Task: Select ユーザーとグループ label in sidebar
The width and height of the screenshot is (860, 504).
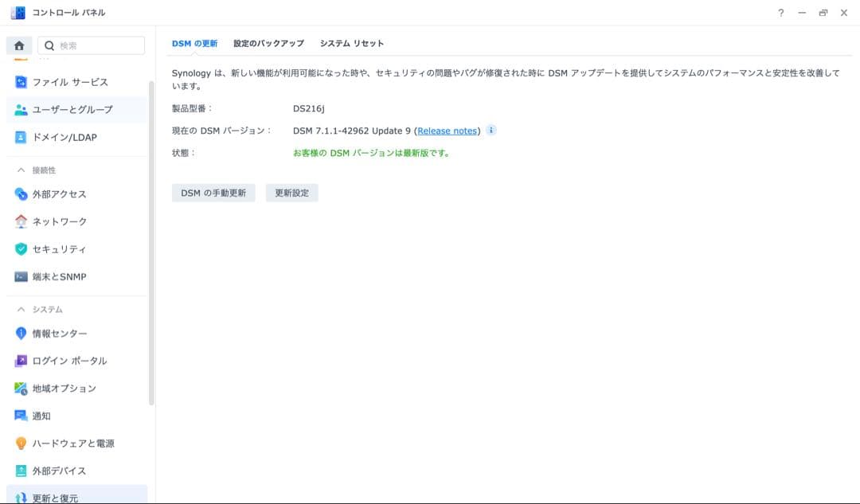Action: click(72, 110)
